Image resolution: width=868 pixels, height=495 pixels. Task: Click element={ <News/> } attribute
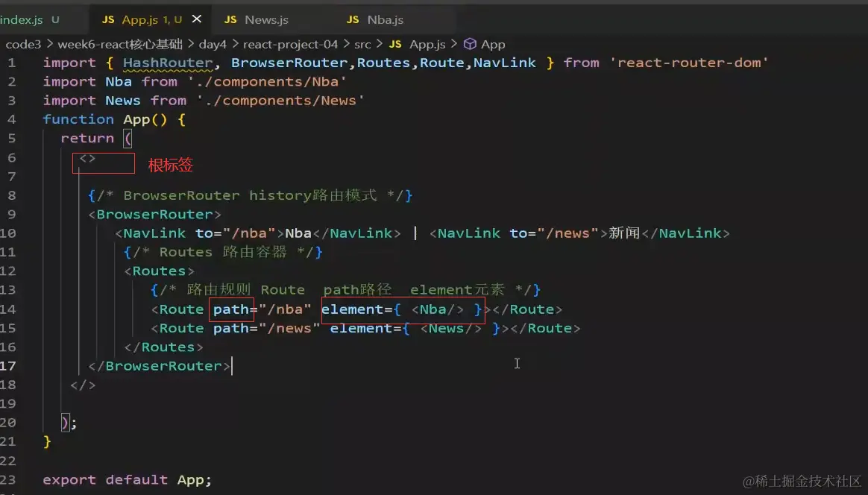coord(415,328)
